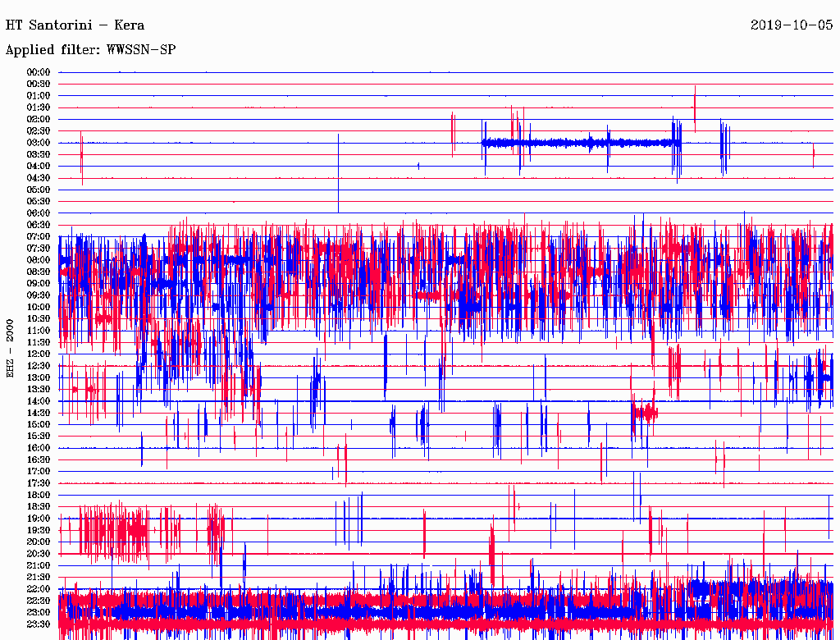Click the 17:30 time label
The image size is (840, 640).
click(39, 482)
